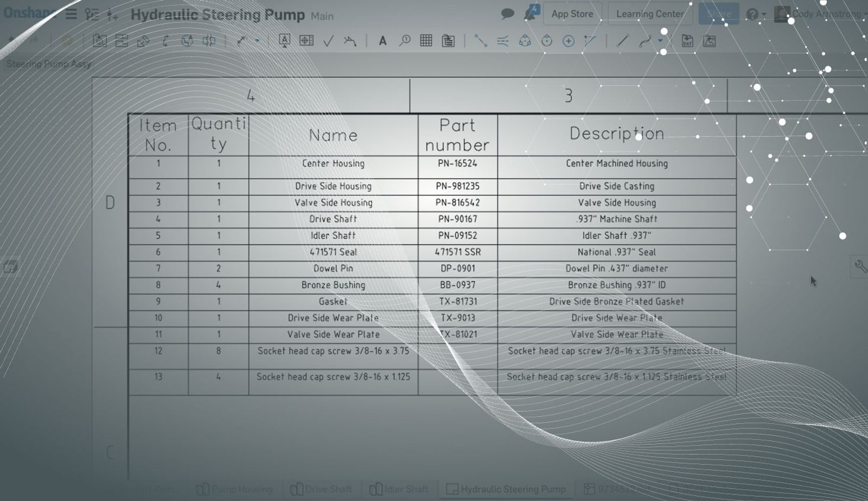Open the Onshape hamburger menu
The image size is (868, 501).
[71, 14]
